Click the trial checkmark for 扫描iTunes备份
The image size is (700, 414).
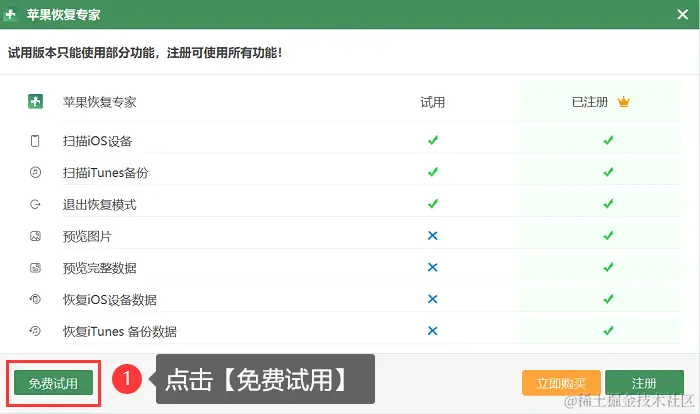click(x=433, y=172)
